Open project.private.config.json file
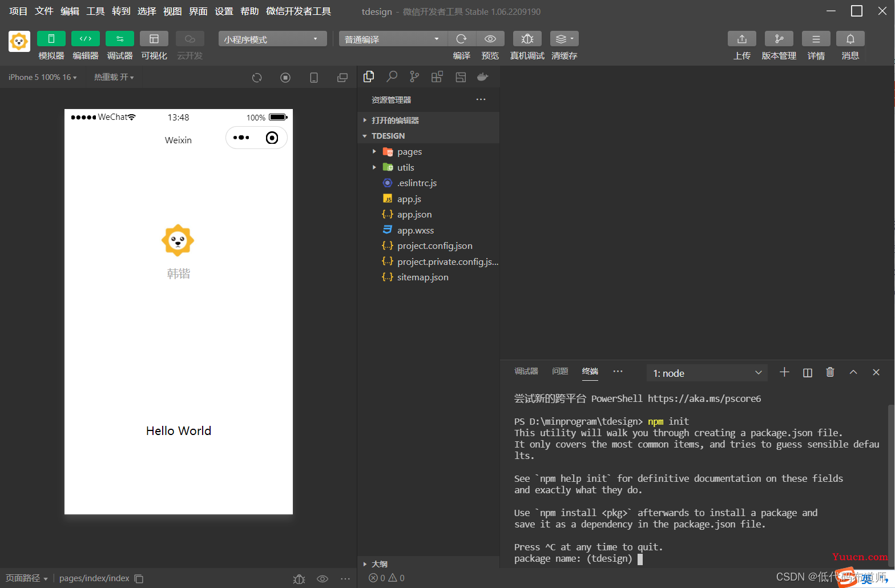This screenshot has width=895, height=588. coord(429,261)
